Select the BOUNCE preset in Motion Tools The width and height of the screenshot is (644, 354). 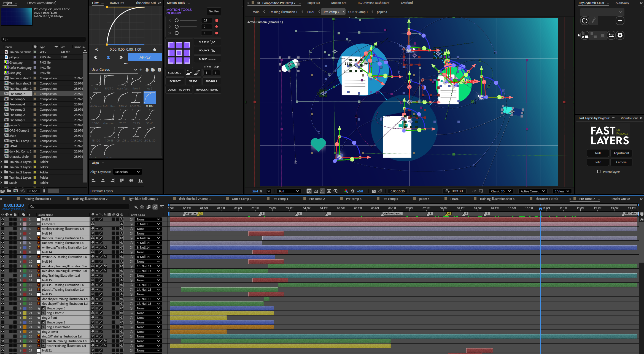[x=207, y=50]
